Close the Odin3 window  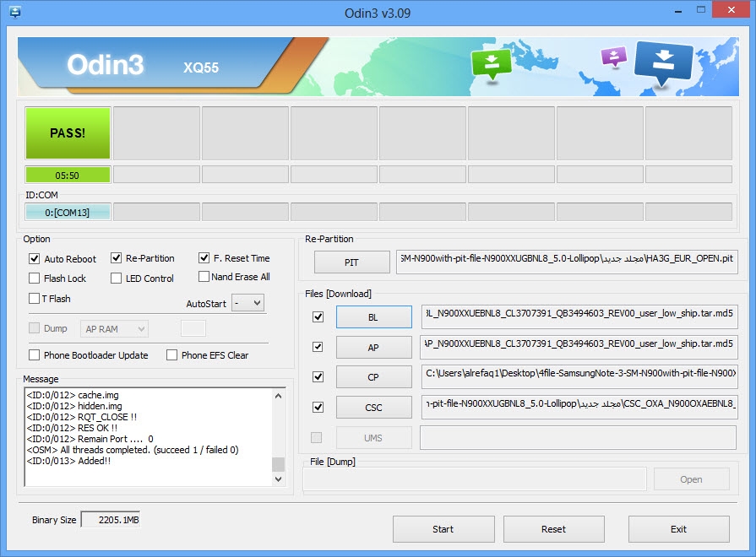[732, 9]
